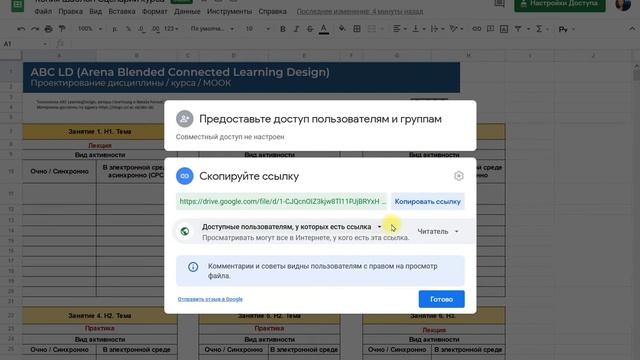Click the Insert link toolbar icon
This screenshot has height=360, width=640.
pos(476,29)
